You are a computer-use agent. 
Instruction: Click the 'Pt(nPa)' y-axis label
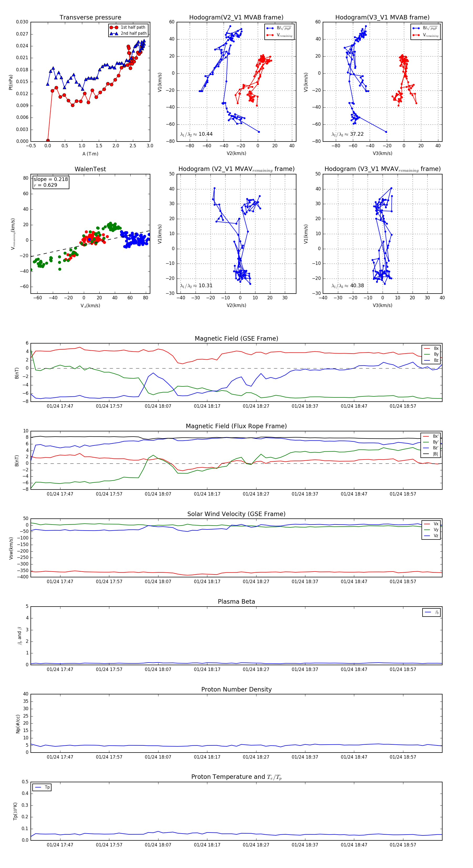(11, 82)
